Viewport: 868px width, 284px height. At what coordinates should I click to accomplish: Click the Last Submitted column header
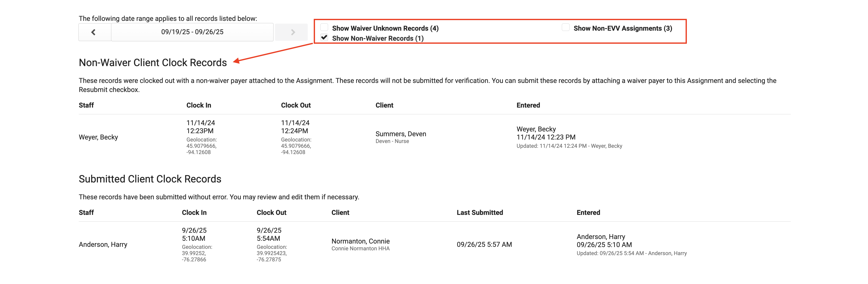[480, 212]
